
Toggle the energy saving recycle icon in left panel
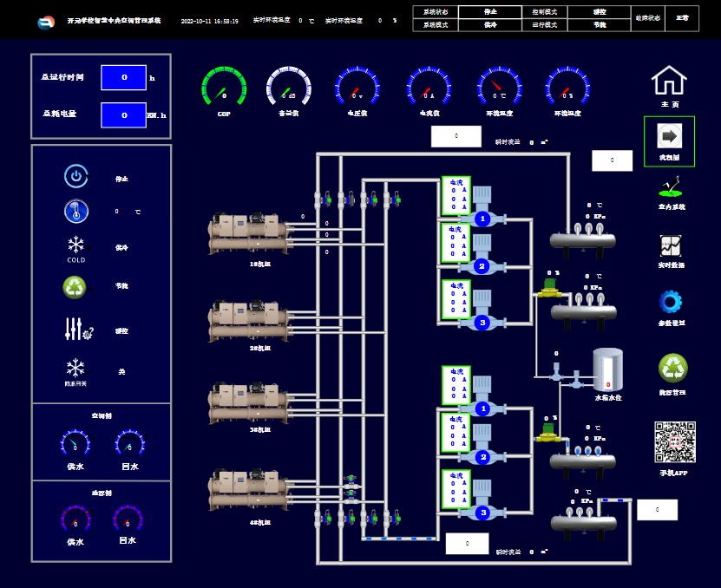(x=75, y=286)
